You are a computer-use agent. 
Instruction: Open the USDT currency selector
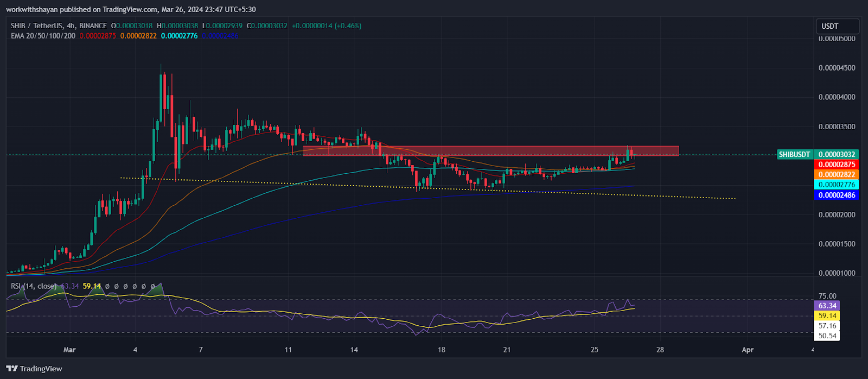[x=837, y=26]
